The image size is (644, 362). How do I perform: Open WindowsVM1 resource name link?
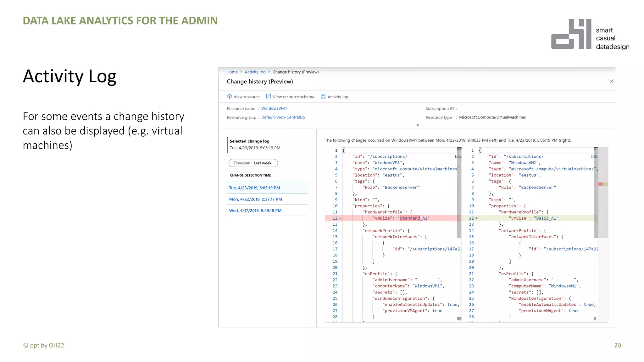[x=274, y=108]
